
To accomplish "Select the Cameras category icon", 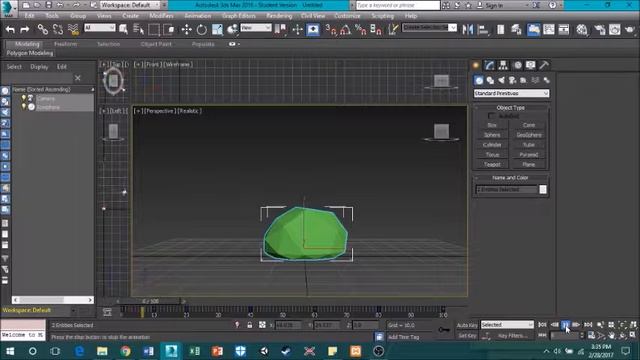I will point(512,80).
